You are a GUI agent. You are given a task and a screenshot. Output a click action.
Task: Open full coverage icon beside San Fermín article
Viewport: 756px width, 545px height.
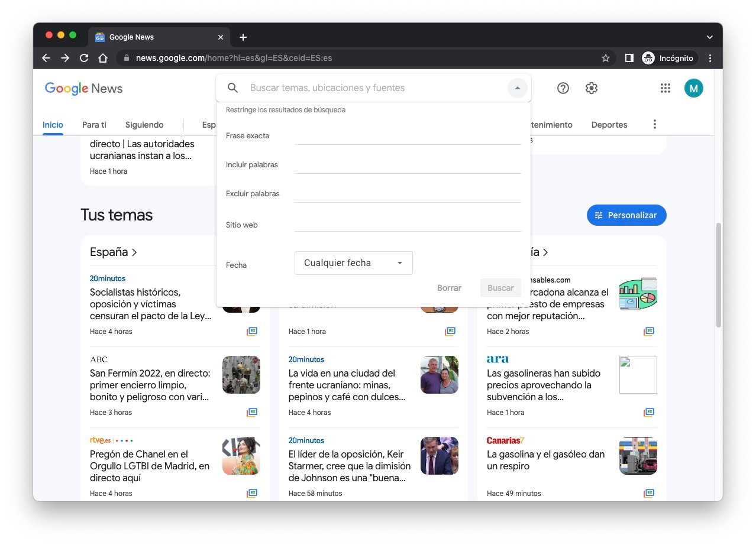(x=252, y=412)
